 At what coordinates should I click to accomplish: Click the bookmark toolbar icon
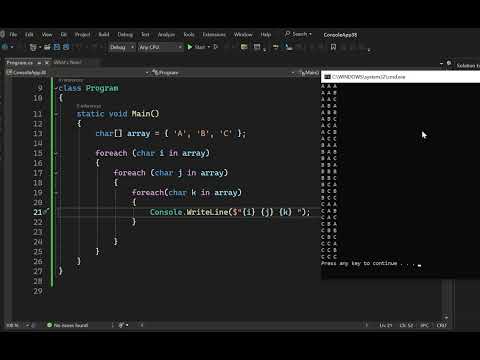[x=333, y=47]
